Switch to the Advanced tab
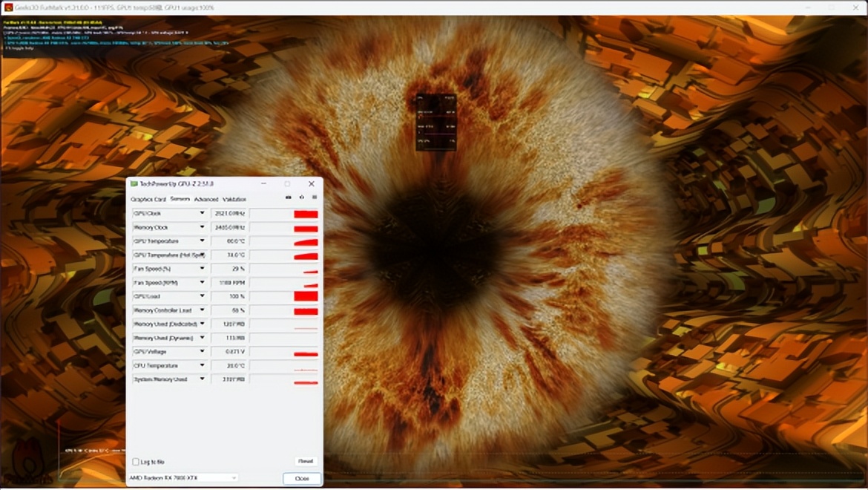Viewport: 868px width, 490px height. point(206,199)
